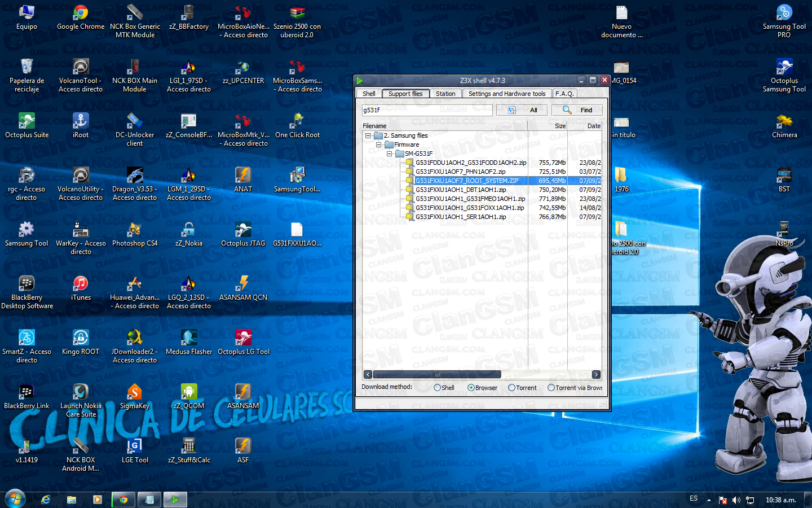Select the One Click Root icon

pyautogui.click(x=297, y=125)
